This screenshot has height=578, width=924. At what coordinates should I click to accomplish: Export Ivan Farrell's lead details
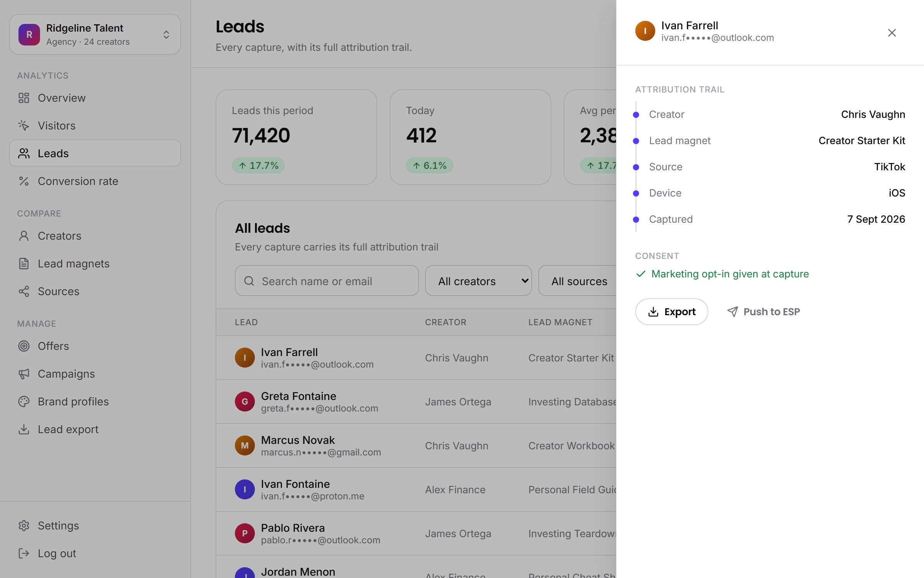click(x=672, y=312)
